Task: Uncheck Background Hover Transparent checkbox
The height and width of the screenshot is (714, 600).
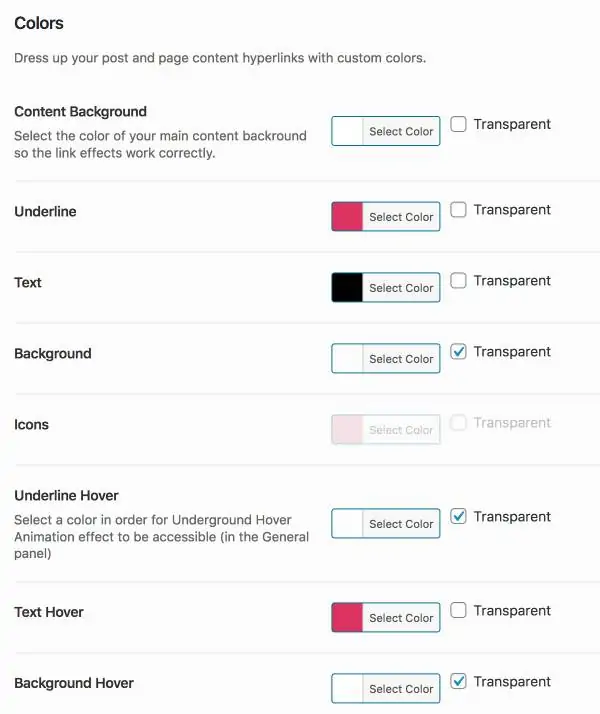Action: pos(458,682)
